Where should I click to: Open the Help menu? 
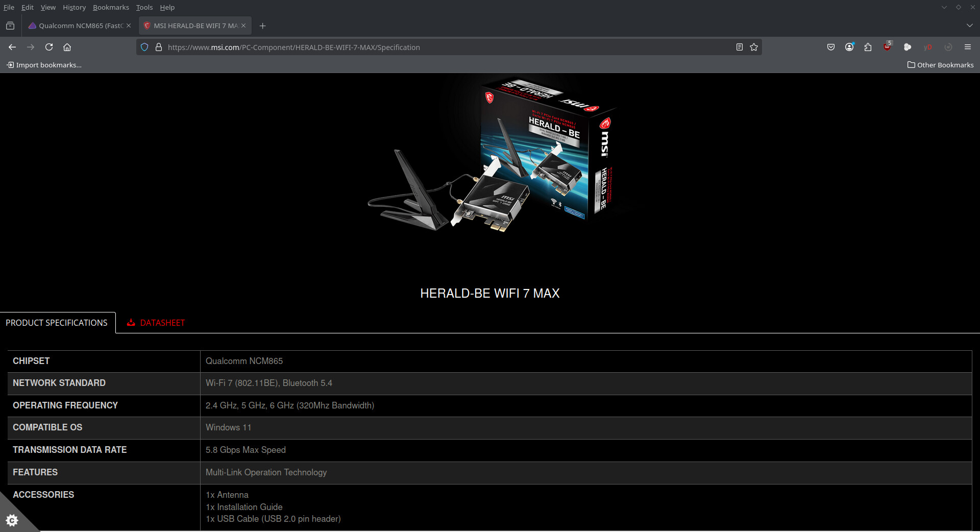click(x=167, y=7)
